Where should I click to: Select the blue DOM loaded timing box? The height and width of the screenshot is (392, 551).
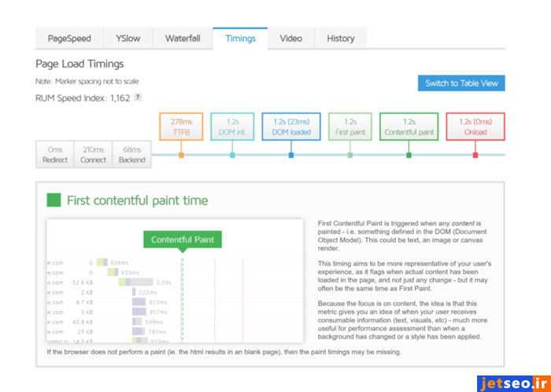[291, 127]
